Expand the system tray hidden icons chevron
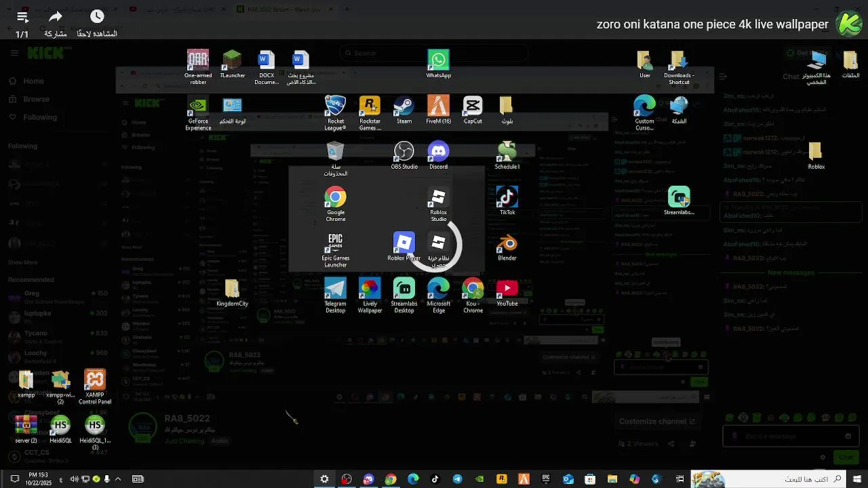The image size is (868, 488). click(x=118, y=479)
